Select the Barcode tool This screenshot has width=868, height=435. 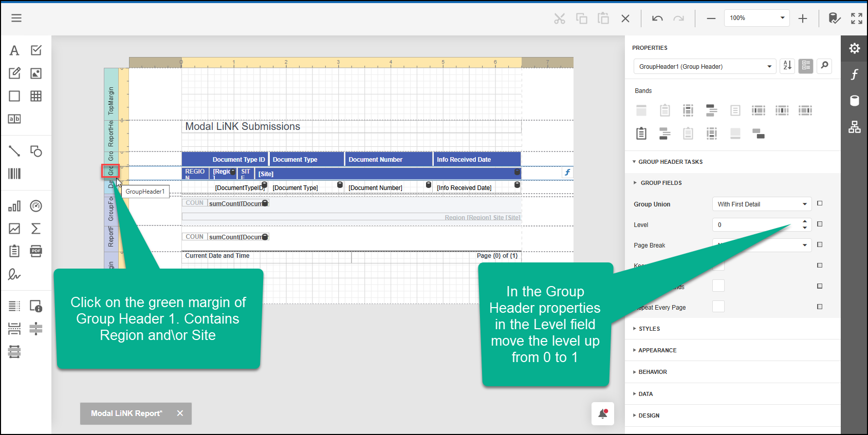(x=14, y=174)
